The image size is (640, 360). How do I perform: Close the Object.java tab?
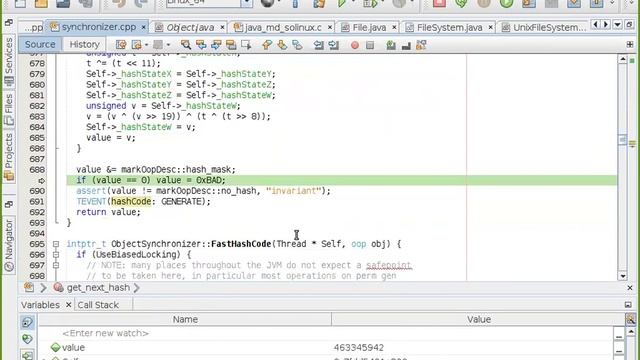[222, 27]
